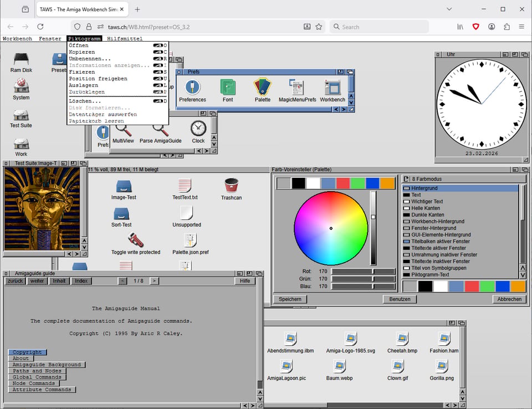This screenshot has height=409, width=532.
Task: Select the Hintergrund entry in color list
Action: tap(460, 188)
